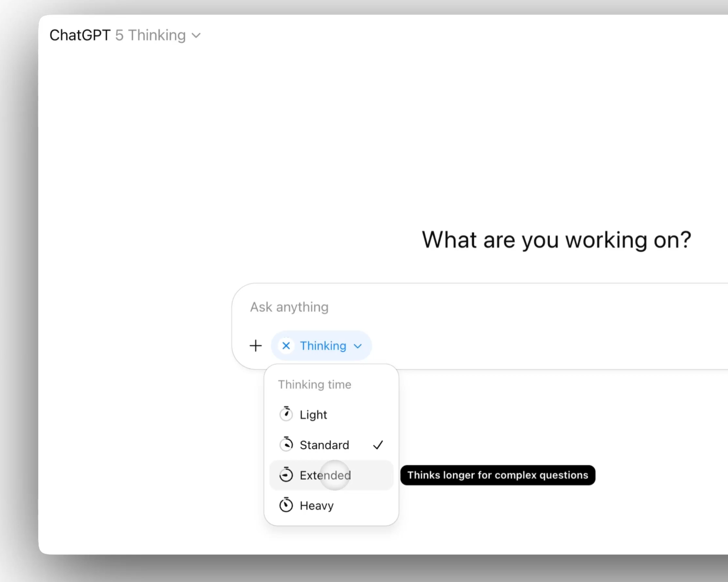The width and height of the screenshot is (728, 582).
Task: Select the Extended thinking time option
Action: coord(325,475)
